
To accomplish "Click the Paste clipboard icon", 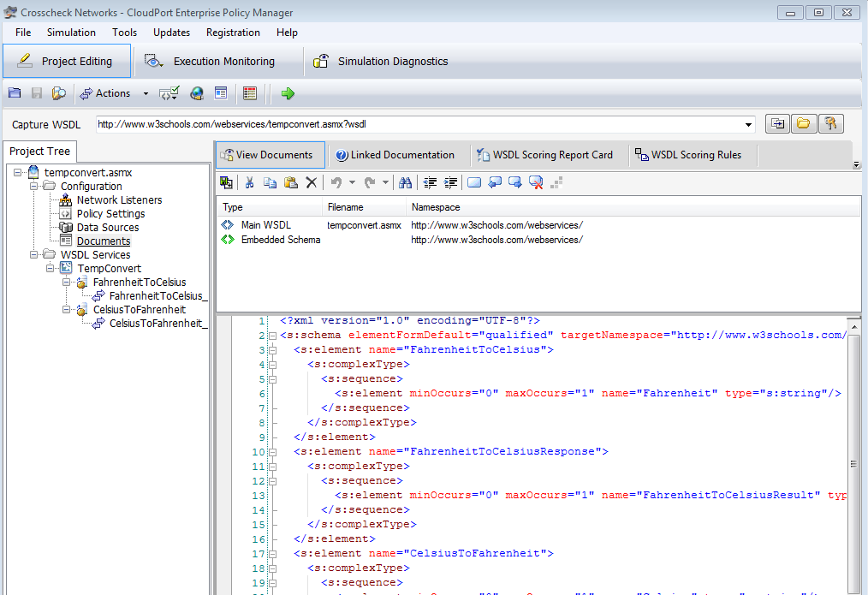I will pyautogui.click(x=291, y=182).
